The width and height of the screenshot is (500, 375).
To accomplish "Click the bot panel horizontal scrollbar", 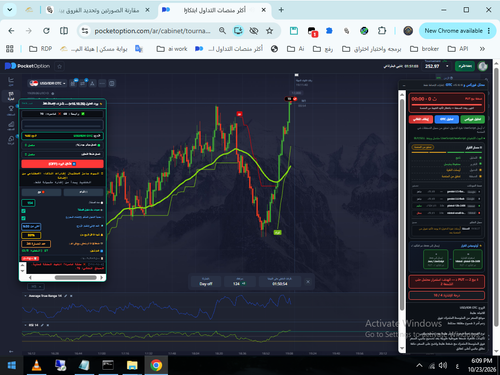I will (x=76, y=277).
